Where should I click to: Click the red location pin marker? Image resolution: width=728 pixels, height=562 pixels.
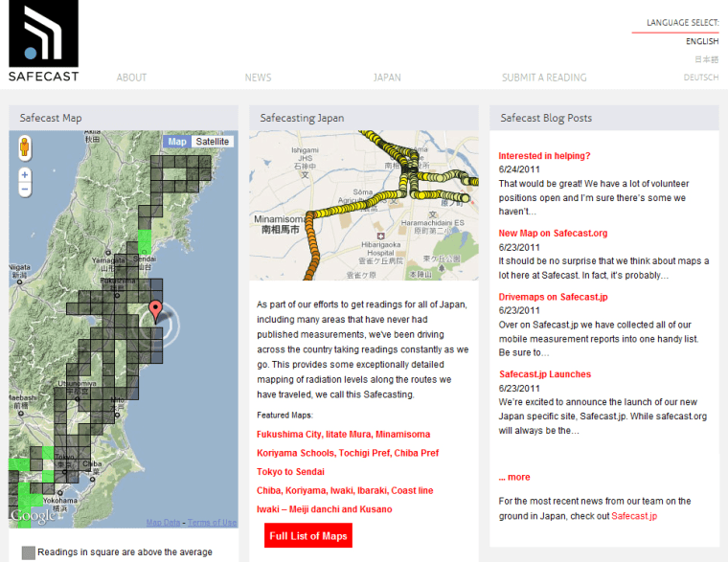pos(155,311)
